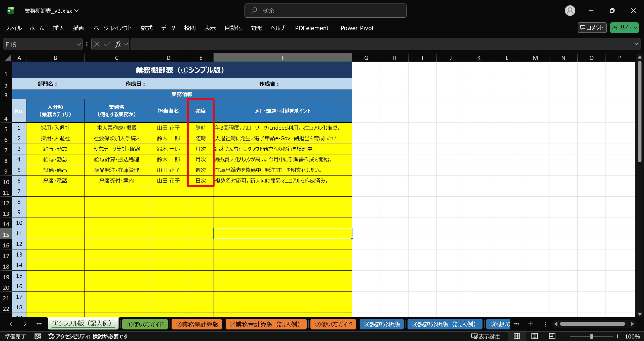
Task: Click the コメント button
Action: coord(592,28)
